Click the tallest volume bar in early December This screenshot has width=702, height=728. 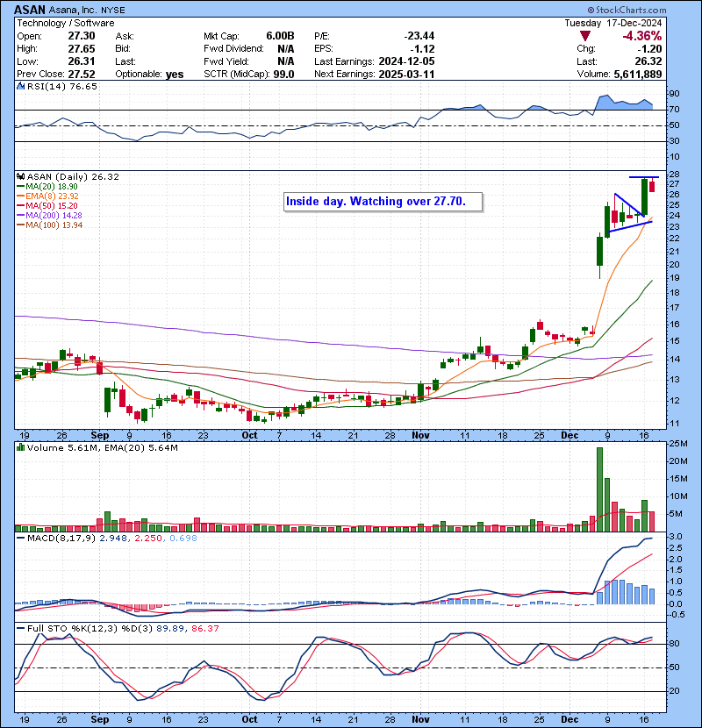(x=599, y=489)
